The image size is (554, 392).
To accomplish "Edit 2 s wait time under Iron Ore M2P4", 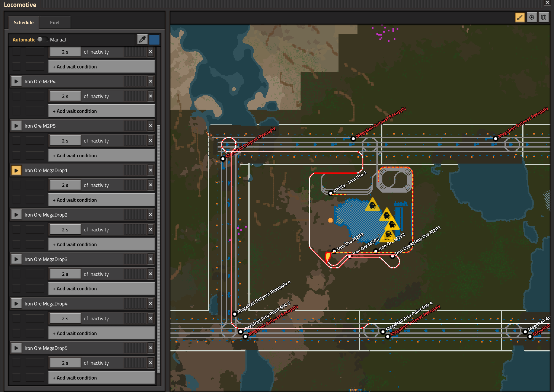I will 65,96.
